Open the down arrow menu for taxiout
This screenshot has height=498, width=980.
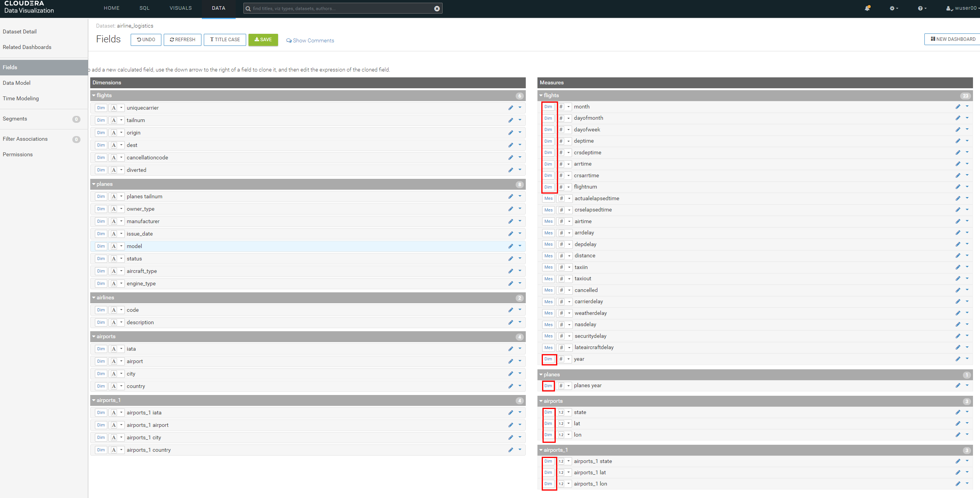click(x=967, y=278)
